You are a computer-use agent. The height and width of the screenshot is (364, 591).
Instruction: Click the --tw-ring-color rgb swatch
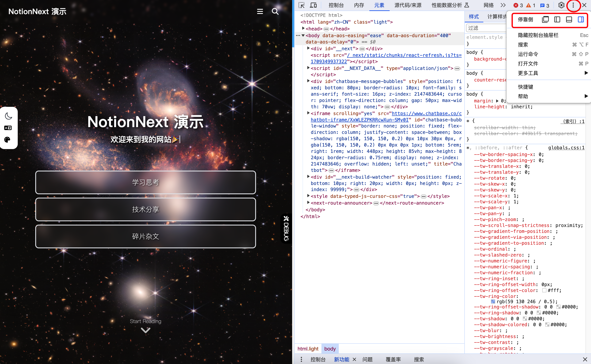pos(493,302)
